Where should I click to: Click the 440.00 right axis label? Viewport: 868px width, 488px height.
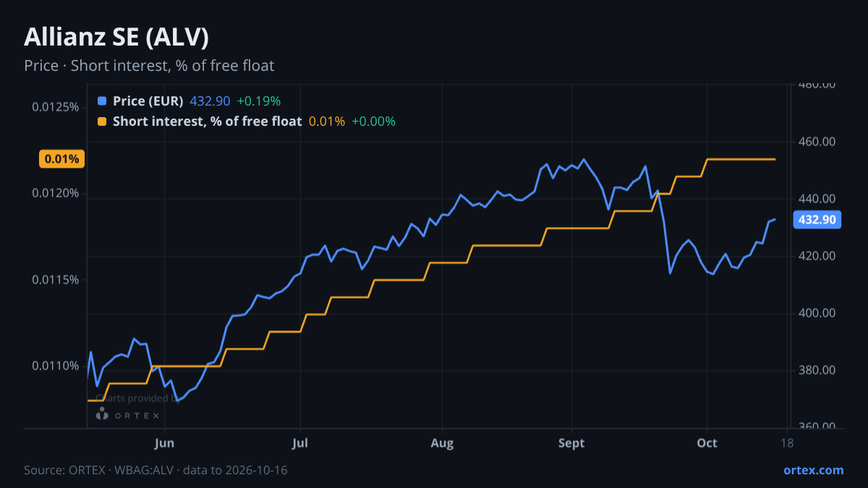coord(817,199)
